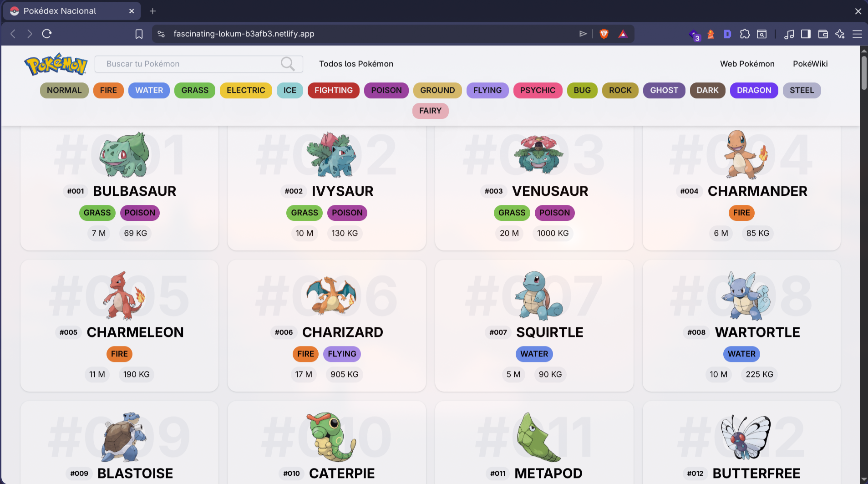
Task: Click the send/share arrow icon in address bar
Action: coord(583,34)
